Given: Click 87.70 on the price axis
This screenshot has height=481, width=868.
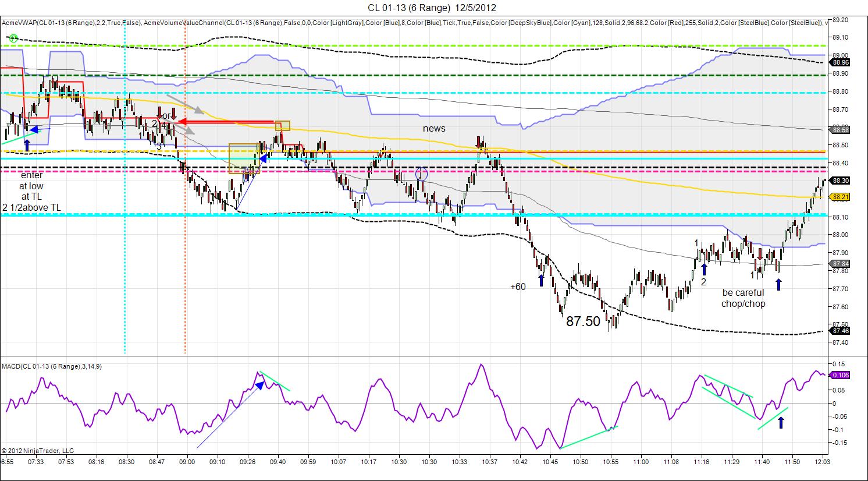Looking at the screenshot, I should click(841, 289).
